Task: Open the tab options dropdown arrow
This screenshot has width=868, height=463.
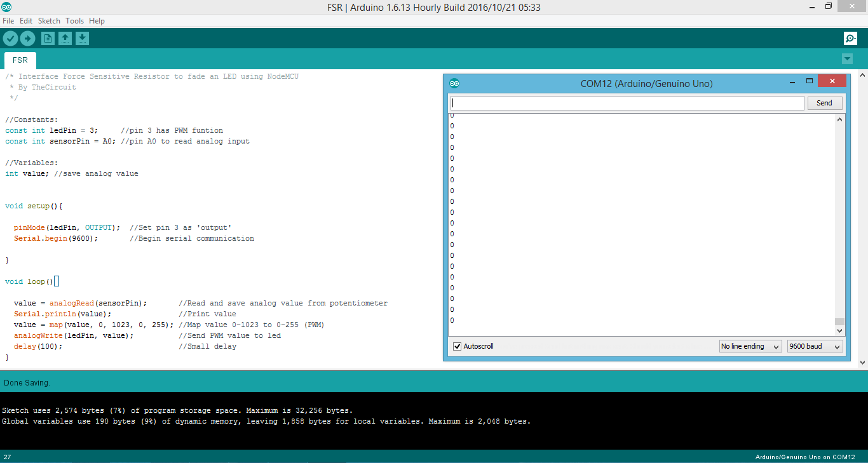Action: (x=847, y=59)
